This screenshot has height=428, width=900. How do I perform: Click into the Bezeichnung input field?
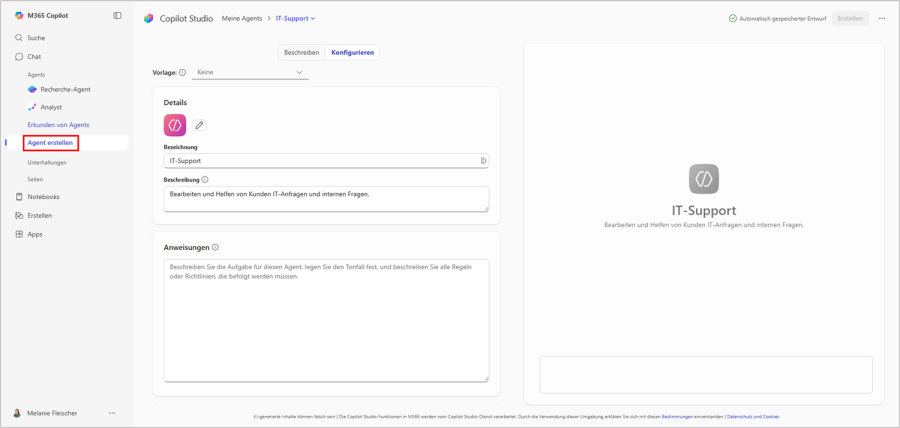(x=327, y=161)
